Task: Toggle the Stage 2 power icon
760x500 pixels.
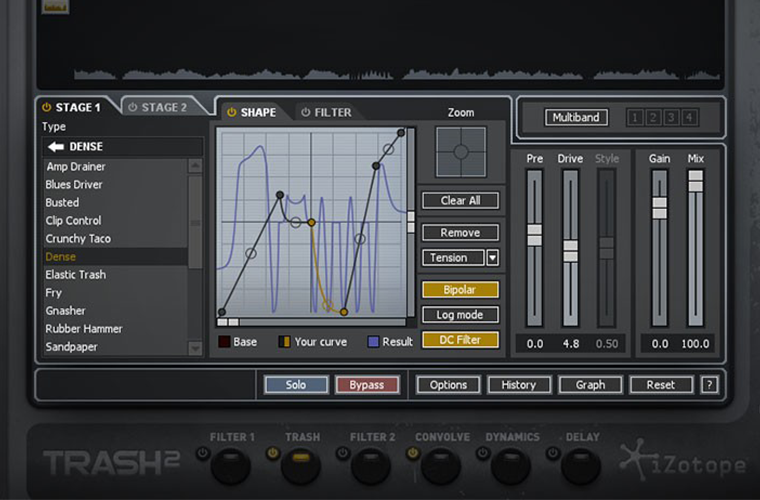Action: click(x=133, y=107)
